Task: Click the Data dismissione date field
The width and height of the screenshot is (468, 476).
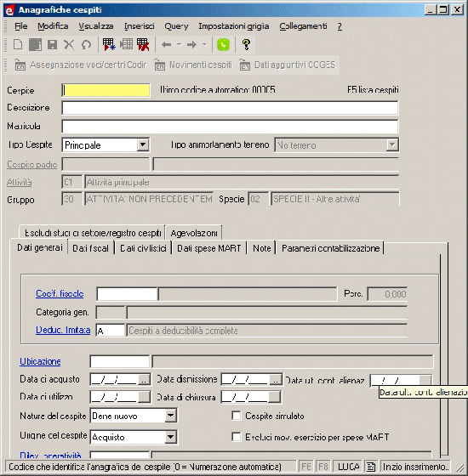Action: tap(245, 380)
